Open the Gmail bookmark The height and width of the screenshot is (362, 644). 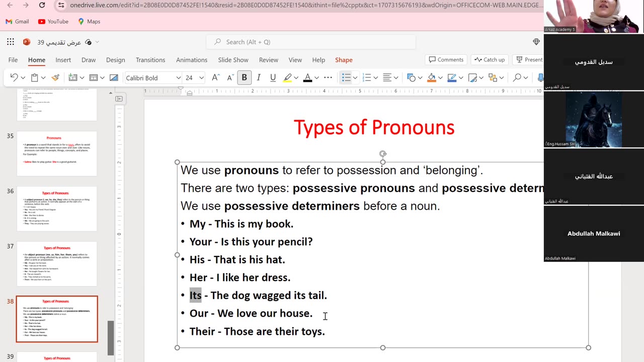click(17, 22)
